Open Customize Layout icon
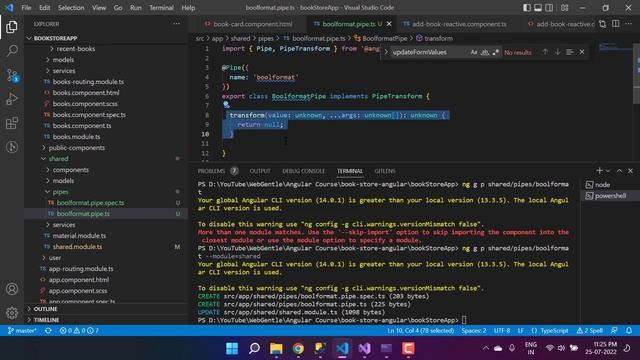The image size is (640, 360). tap(564, 8)
